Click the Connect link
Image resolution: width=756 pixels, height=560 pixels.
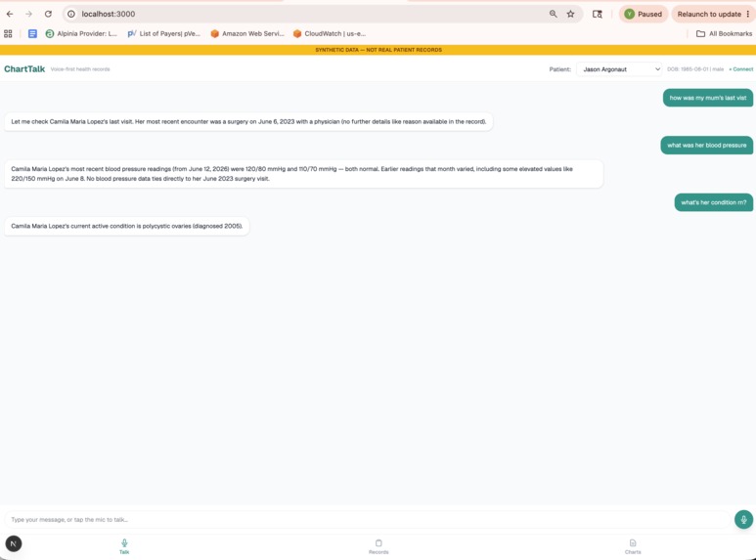(x=741, y=69)
